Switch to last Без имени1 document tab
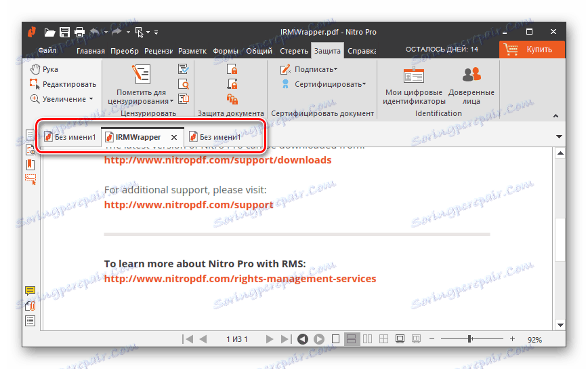The height and width of the screenshot is (369, 588). pyautogui.click(x=215, y=137)
